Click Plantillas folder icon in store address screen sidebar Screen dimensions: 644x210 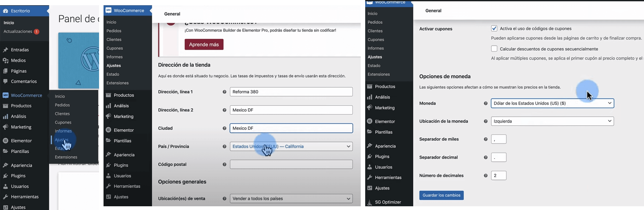pos(108,141)
